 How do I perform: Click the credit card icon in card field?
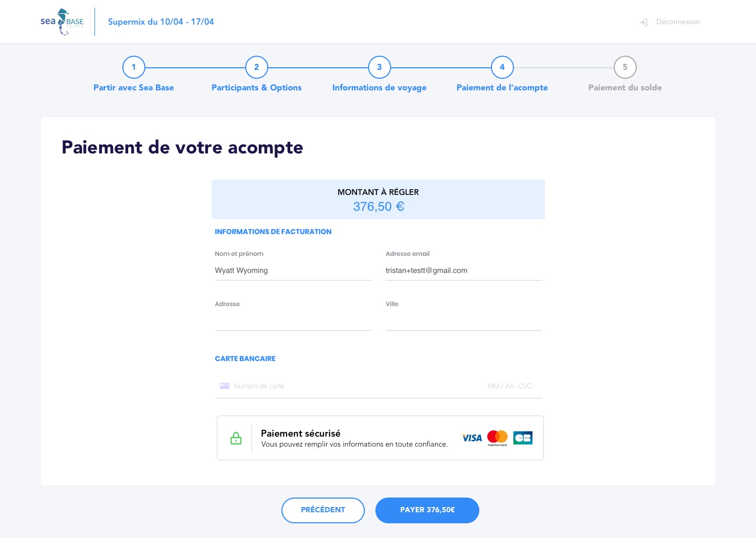point(225,386)
